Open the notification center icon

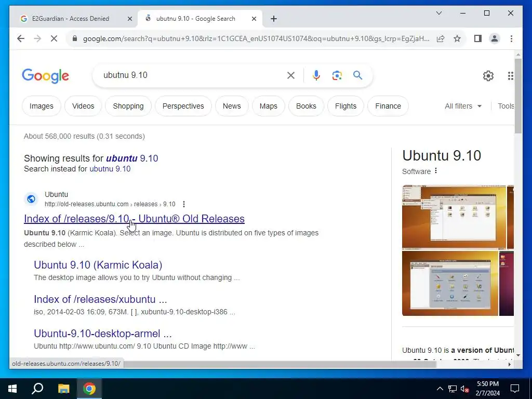pos(515,389)
